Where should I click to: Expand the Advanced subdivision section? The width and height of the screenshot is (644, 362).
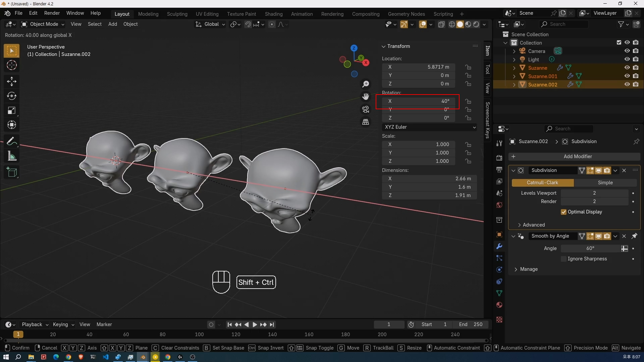pyautogui.click(x=533, y=225)
